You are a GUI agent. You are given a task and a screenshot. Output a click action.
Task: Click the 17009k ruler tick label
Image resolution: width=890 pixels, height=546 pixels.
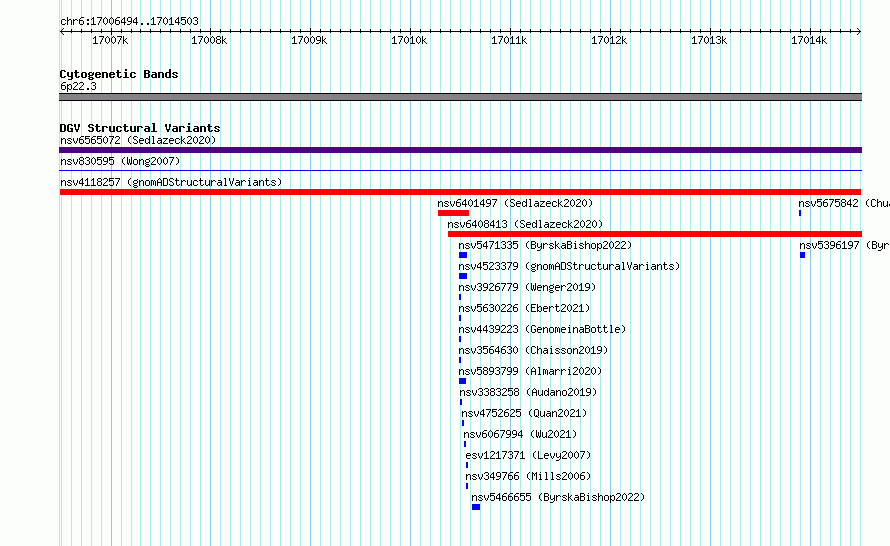click(x=309, y=40)
